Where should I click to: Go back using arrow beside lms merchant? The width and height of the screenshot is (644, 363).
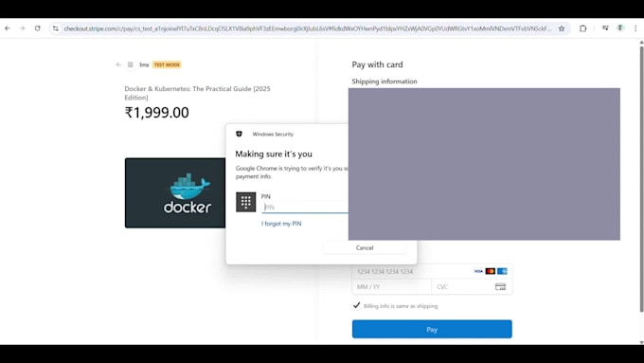(x=118, y=64)
